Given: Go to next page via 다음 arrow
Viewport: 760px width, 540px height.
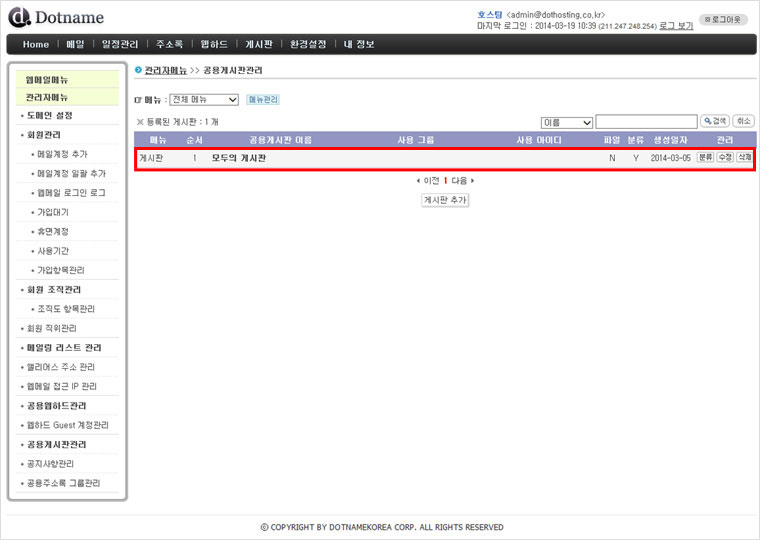Looking at the screenshot, I should tap(461, 181).
